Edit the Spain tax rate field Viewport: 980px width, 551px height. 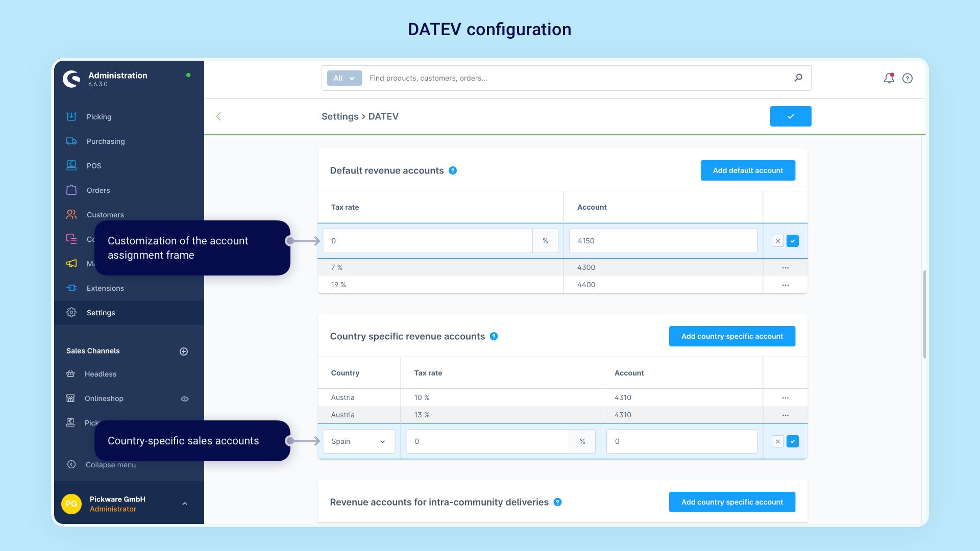(x=488, y=441)
